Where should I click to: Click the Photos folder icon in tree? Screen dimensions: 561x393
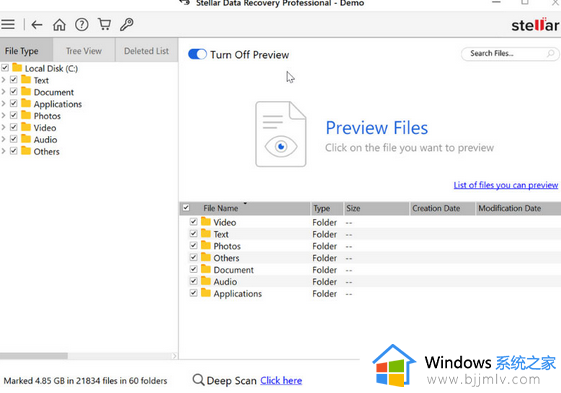click(x=26, y=115)
